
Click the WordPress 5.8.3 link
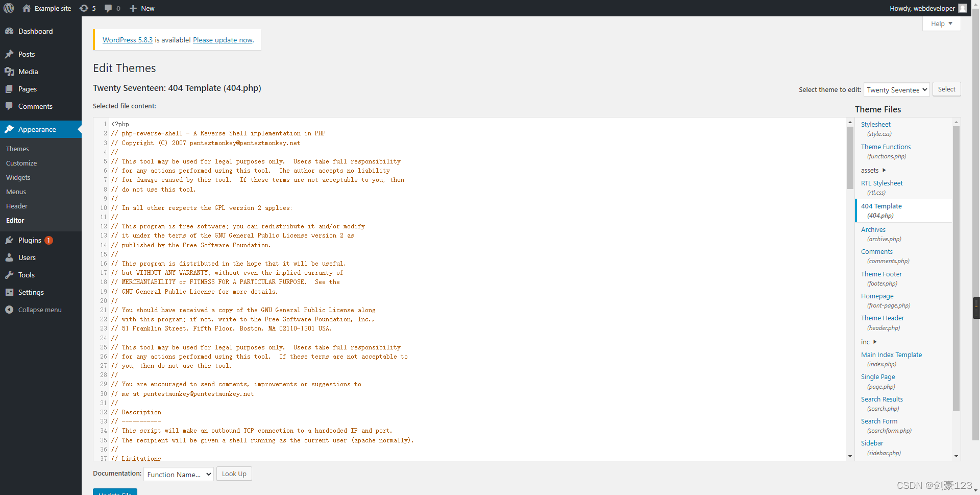[128, 40]
